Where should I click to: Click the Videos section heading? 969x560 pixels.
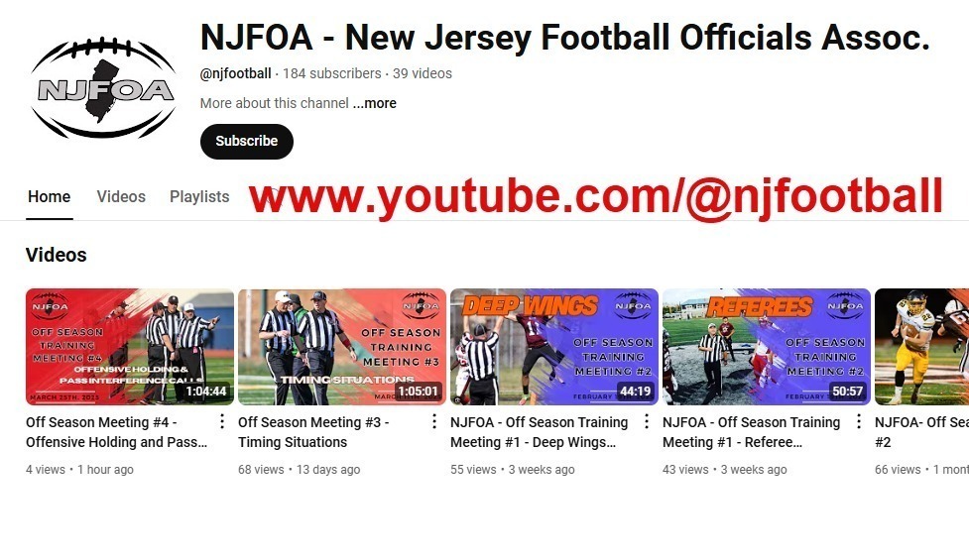tap(57, 255)
